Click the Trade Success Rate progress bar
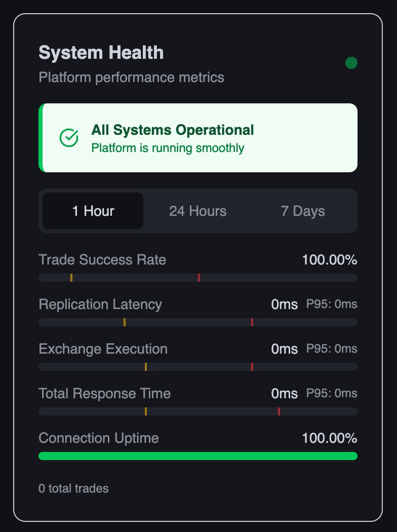Viewport: 397px width, 532px height. pyautogui.click(x=198, y=278)
